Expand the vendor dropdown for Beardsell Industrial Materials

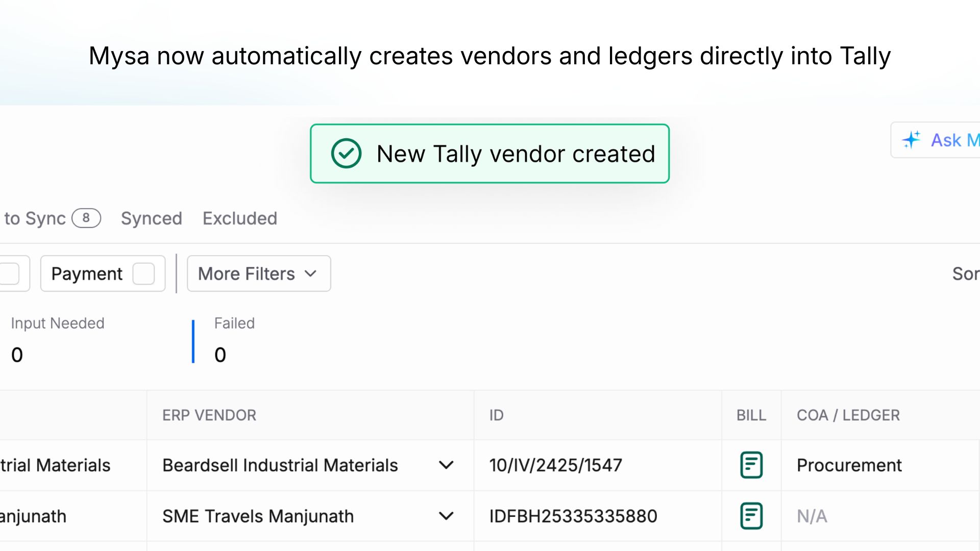click(446, 465)
